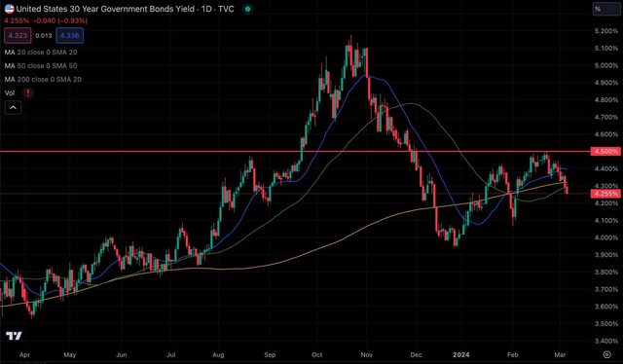Viewport: 623px width, 364px height.
Task: Click the US flag symbol logo
Action: [9, 9]
